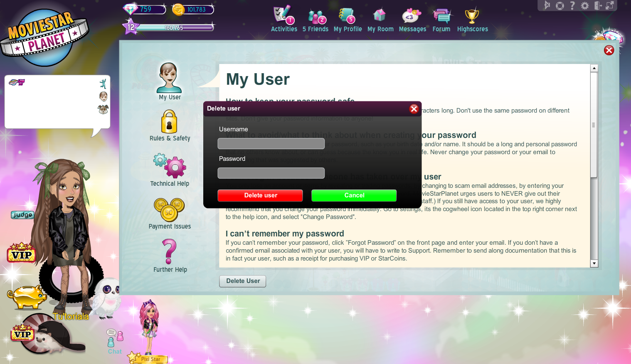631x364 pixels.
Task: Toggle fullscreen mode
Action: point(609,5)
